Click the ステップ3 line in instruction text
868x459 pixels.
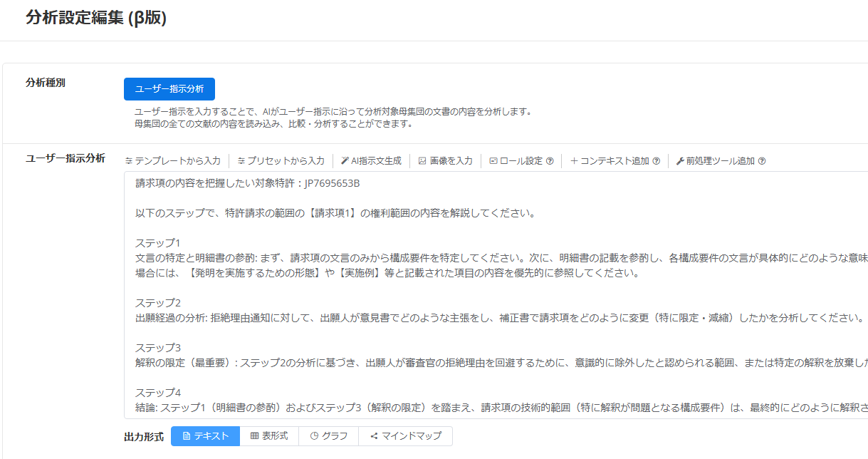point(158,348)
